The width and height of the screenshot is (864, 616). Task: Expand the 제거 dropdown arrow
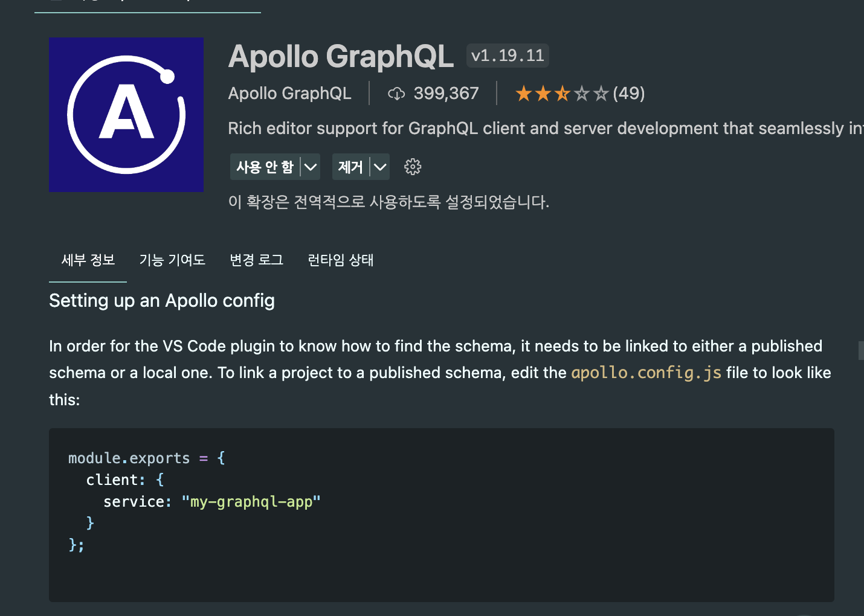point(380,167)
